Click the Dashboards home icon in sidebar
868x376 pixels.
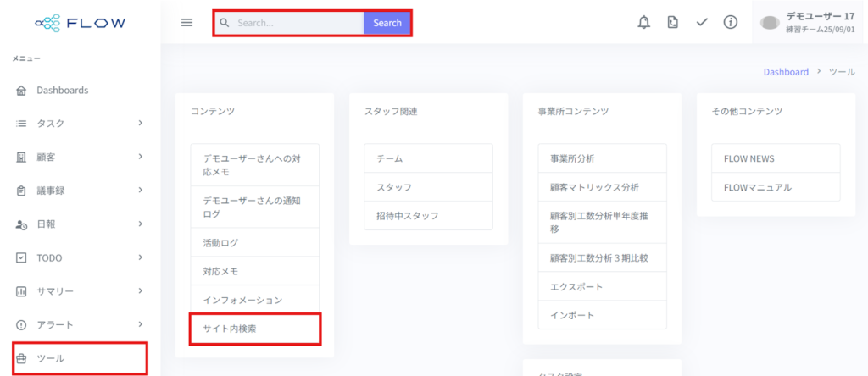tap(21, 91)
